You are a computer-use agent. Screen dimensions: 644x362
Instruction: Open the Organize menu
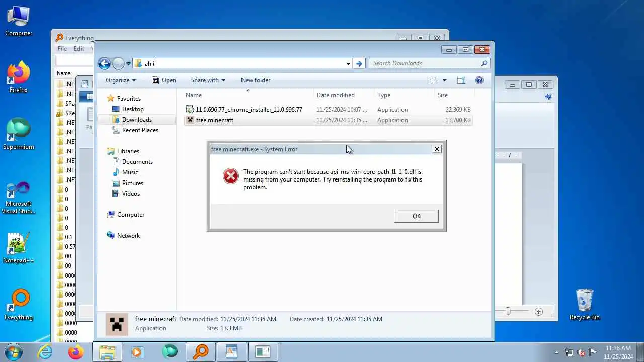121,80
